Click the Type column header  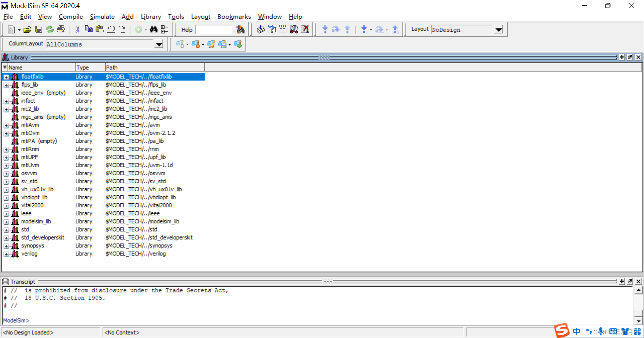[90, 67]
